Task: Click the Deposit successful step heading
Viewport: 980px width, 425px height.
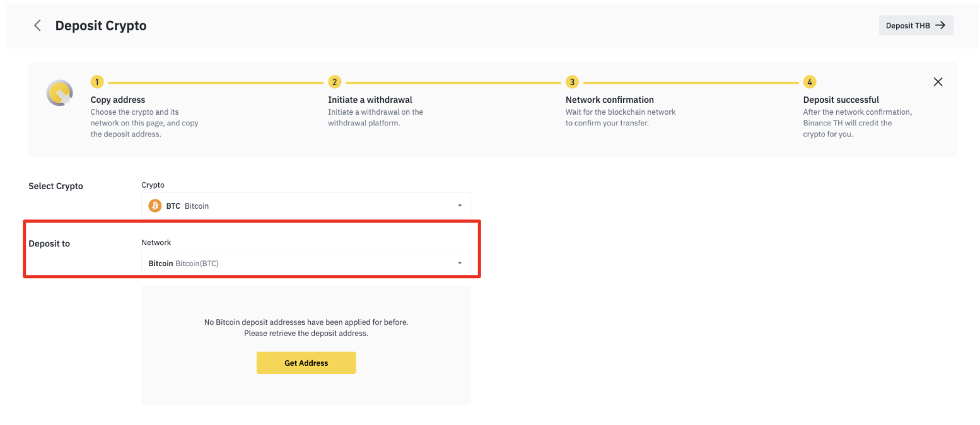Action: [x=841, y=100]
